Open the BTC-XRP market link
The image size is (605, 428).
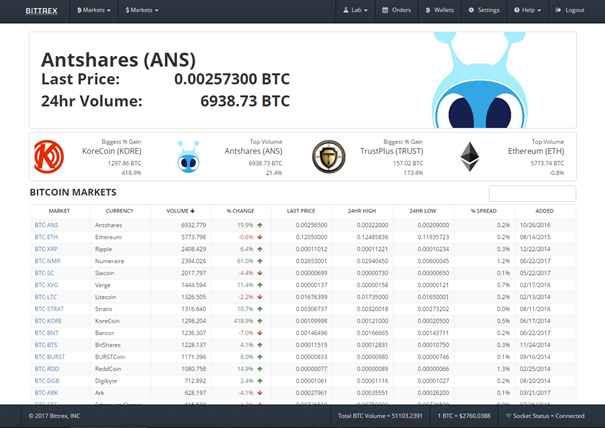pos(46,249)
